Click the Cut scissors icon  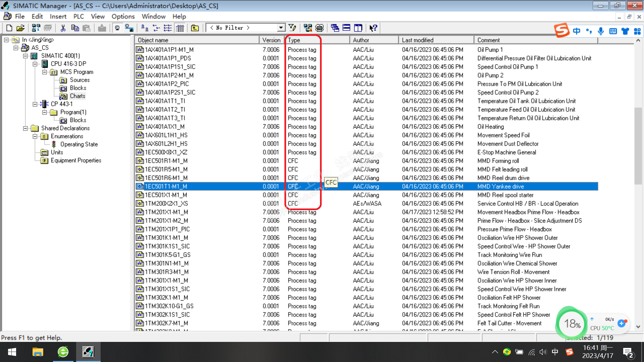coord(63,28)
